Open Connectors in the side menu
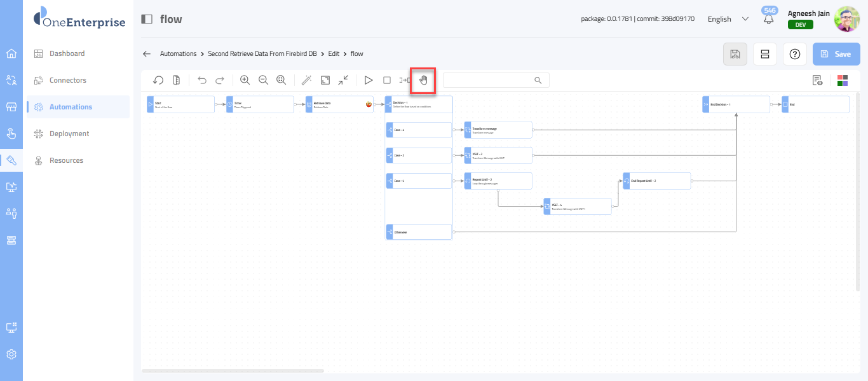The width and height of the screenshot is (868, 381). pyautogui.click(x=68, y=80)
